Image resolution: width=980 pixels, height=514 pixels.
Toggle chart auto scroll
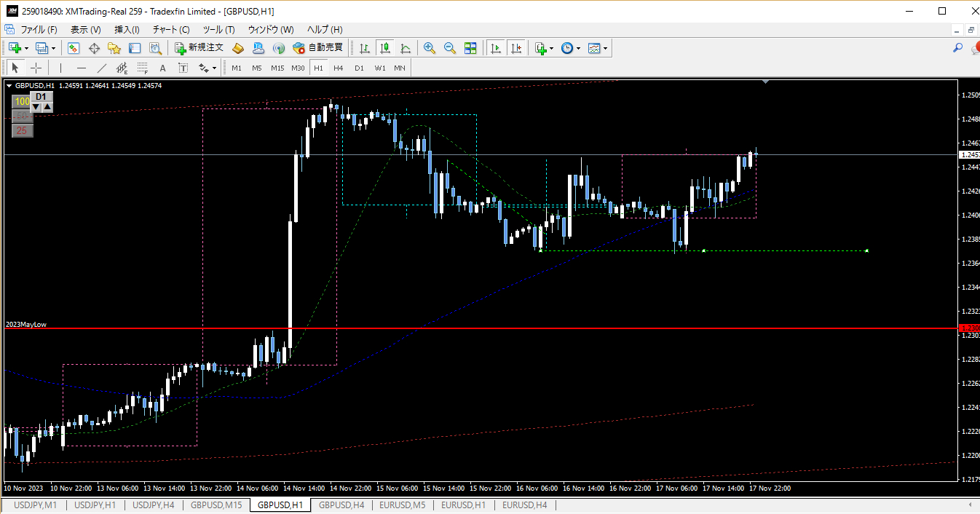496,48
